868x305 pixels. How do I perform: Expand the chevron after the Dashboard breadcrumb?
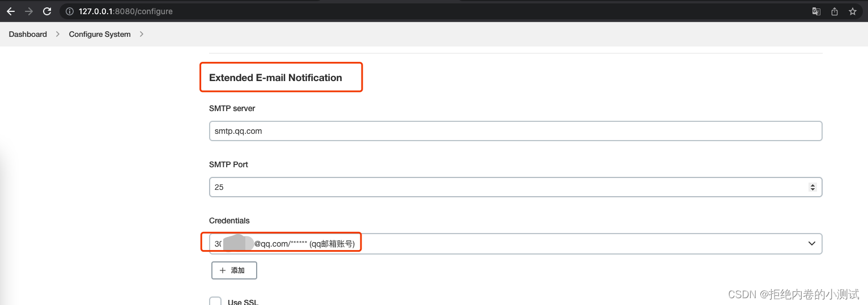pos(58,34)
